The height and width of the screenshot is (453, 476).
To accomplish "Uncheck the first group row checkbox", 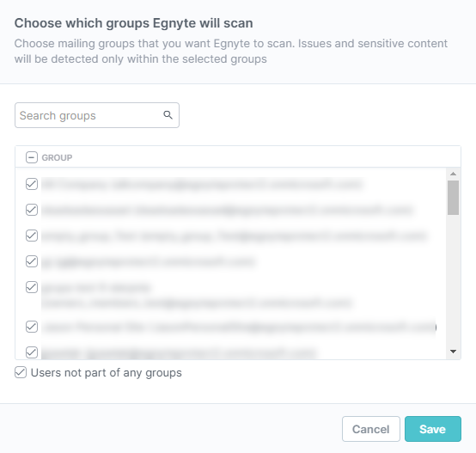I will (32, 184).
